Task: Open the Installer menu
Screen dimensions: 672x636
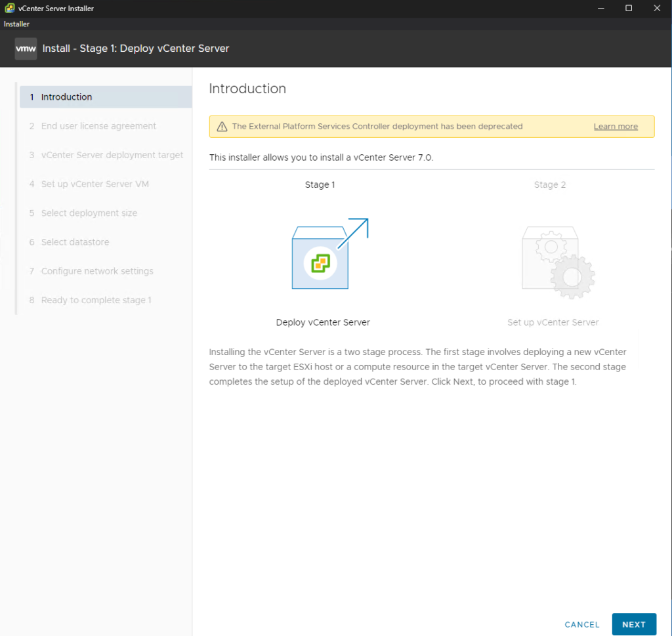Action: (16, 24)
